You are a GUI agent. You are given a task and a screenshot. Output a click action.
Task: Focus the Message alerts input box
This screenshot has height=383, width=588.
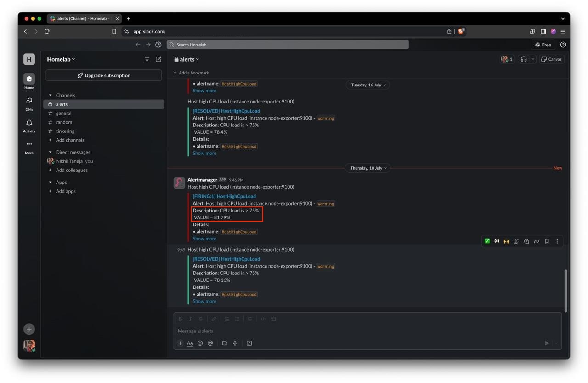pyautogui.click(x=367, y=331)
